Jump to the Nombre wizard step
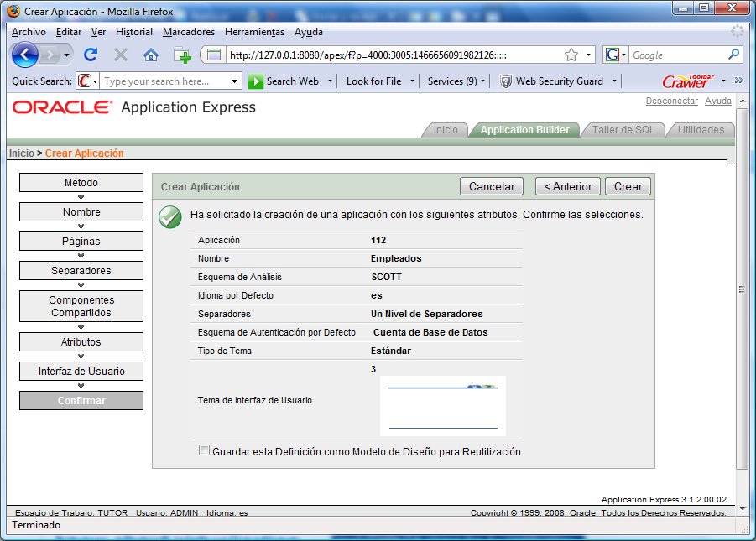The image size is (756, 541). 81,211
